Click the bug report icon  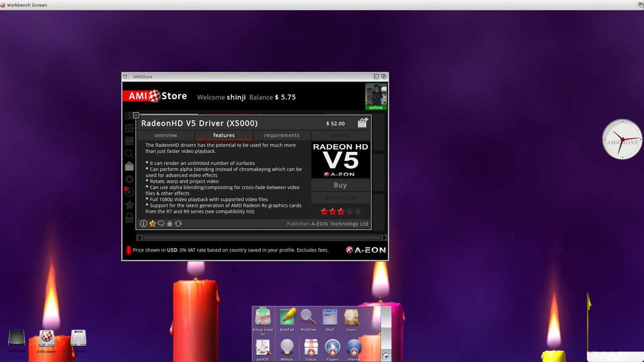click(x=169, y=224)
